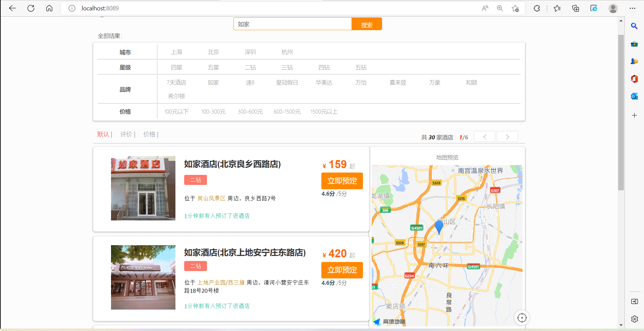644x331 pixels.
Task: Toggle the sidebar panel layout icon
Action: click(634, 302)
